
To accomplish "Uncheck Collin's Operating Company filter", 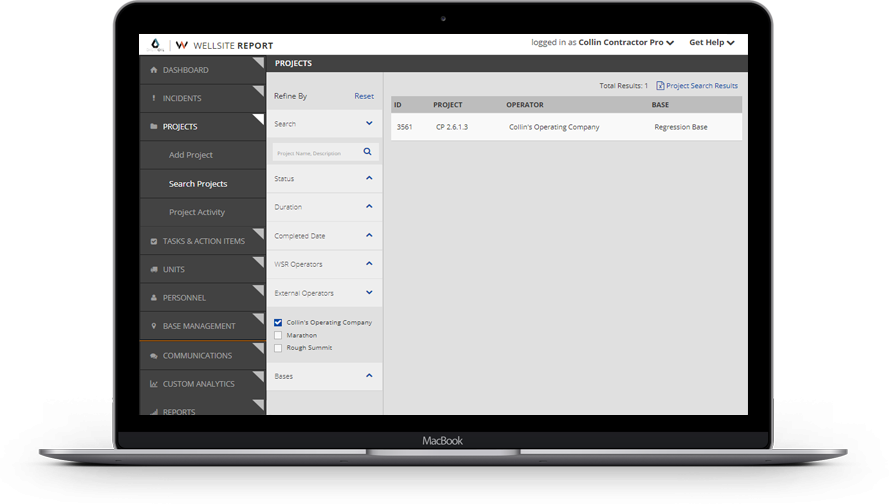I will tap(278, 323).
